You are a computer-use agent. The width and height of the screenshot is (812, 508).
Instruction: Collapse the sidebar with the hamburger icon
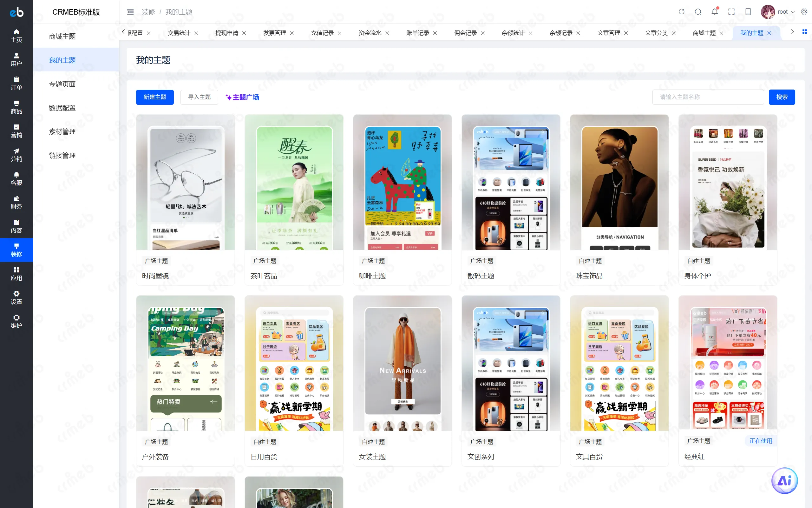pos(130,12)
